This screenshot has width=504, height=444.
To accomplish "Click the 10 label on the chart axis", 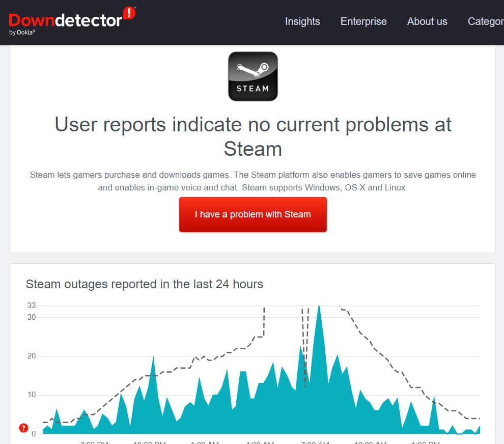I will 32,395.
